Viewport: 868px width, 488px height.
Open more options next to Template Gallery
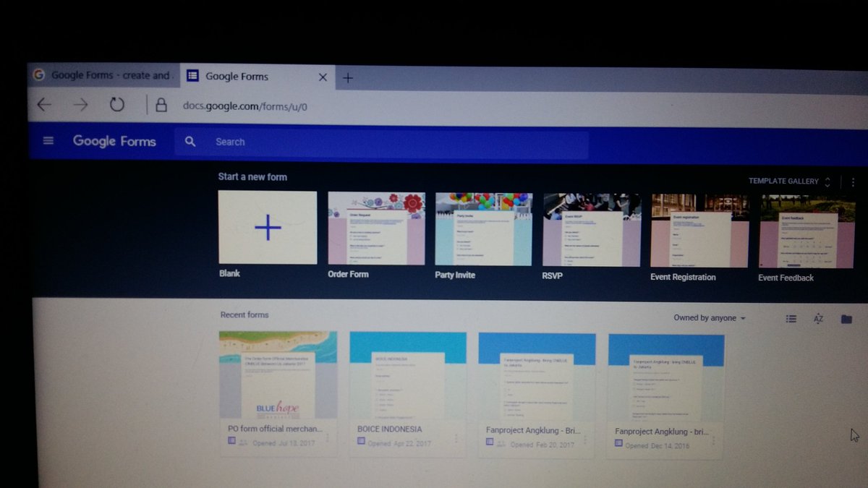854,182
